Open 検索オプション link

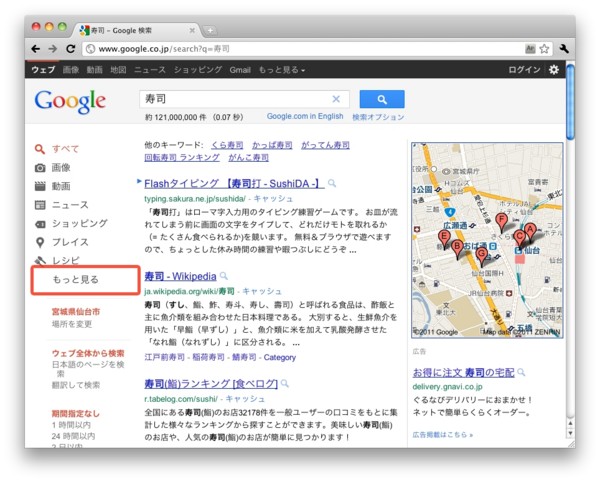click(x=378, y=117)
